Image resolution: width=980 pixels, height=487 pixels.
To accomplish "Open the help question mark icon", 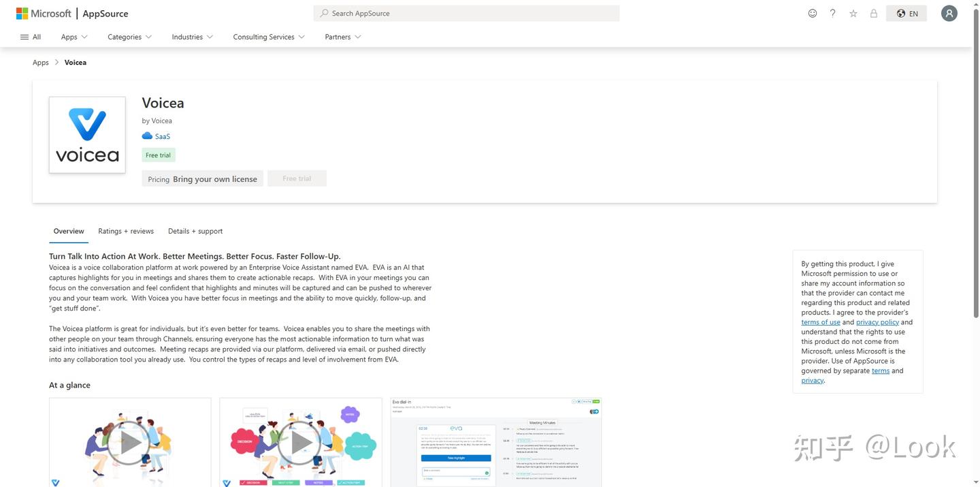I will 832,13.
